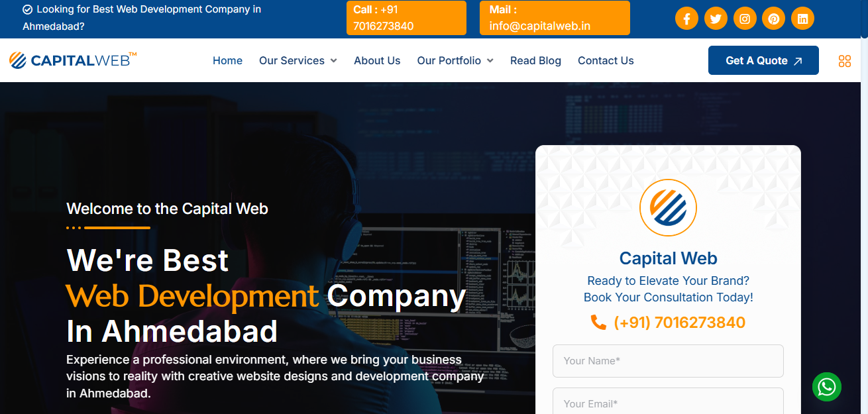The height and width of the screenshot is (414, 868).
Task: Expand the Our Services dropdown
Action: [298, 60]
